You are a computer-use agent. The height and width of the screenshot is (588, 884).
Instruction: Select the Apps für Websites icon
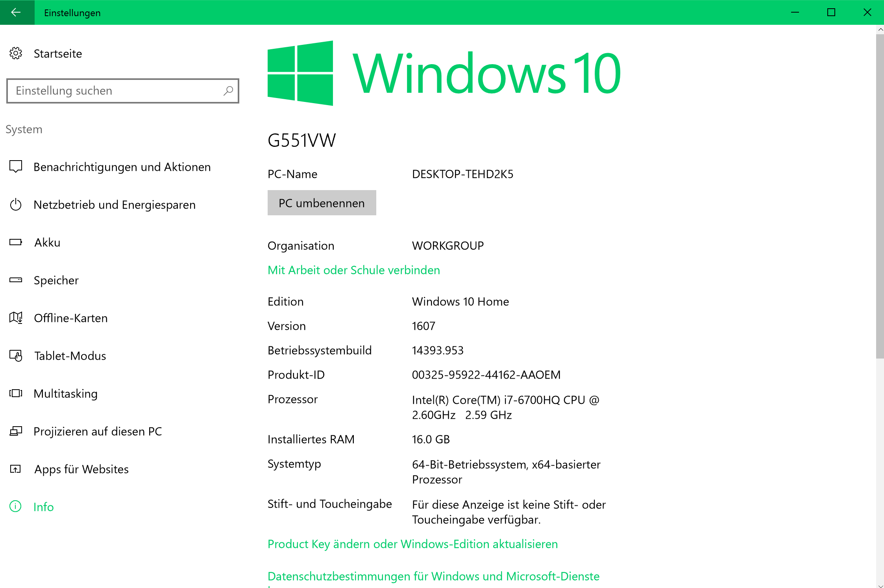pyautogui.click(x=16, y=469)
